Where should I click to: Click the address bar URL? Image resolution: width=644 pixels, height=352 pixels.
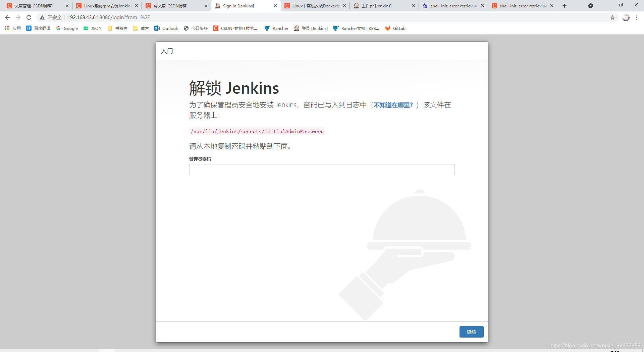pos(109,17)
